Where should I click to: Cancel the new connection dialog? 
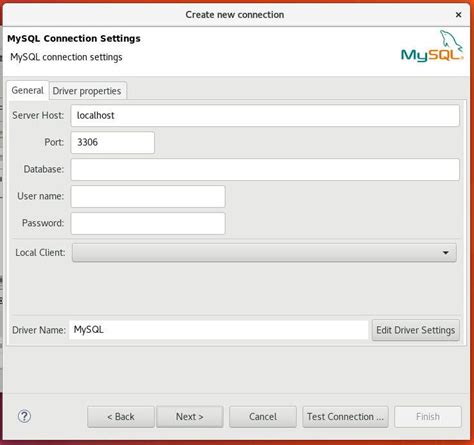coord(263,417)
